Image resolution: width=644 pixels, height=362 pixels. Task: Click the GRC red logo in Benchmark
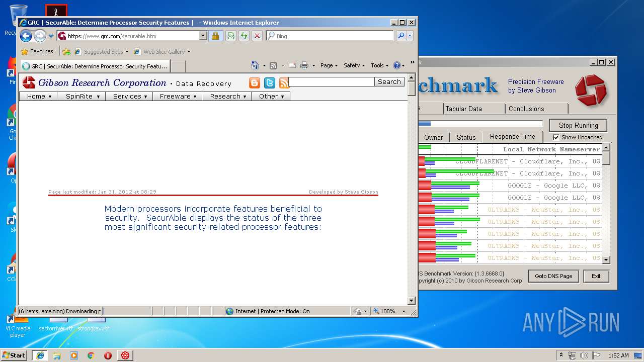591,90
